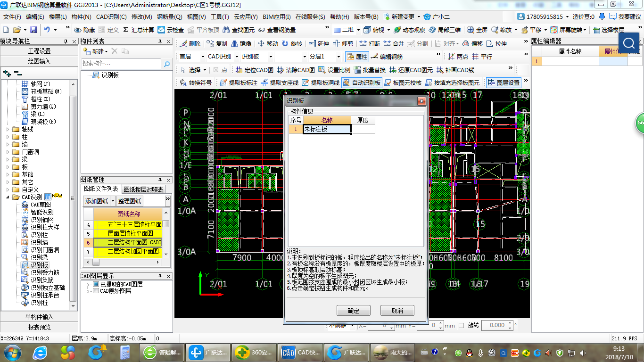Switch to 图纸楼层对照表 tab
Screen dimensions: 644x362
pos(143,189)
